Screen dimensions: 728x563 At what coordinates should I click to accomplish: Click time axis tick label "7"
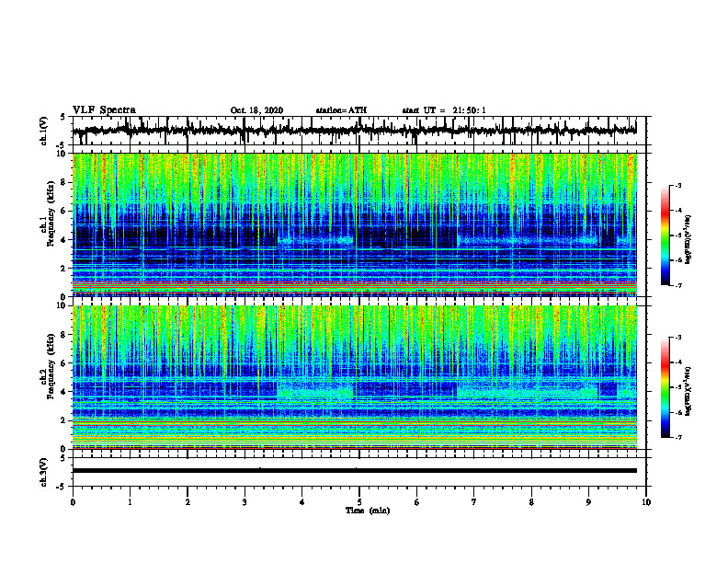pos(474,502)
